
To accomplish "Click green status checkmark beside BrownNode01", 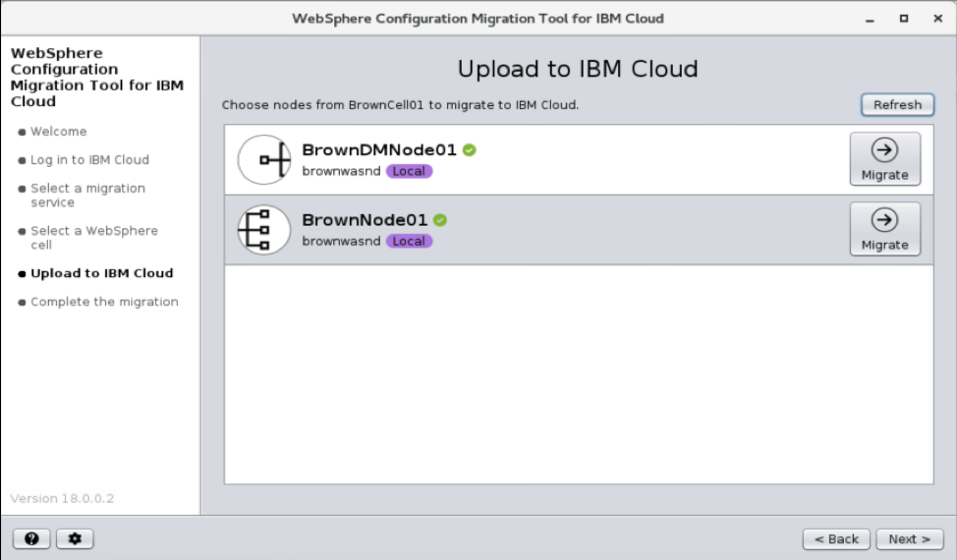I will (x=440, y=220).
